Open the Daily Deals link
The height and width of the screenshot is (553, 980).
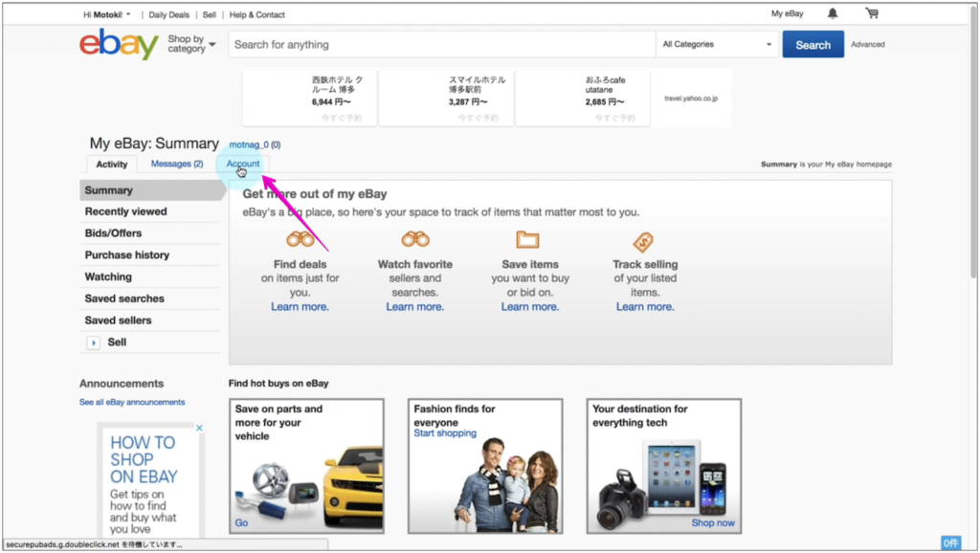pyautogui.click(x=168, y=14)
